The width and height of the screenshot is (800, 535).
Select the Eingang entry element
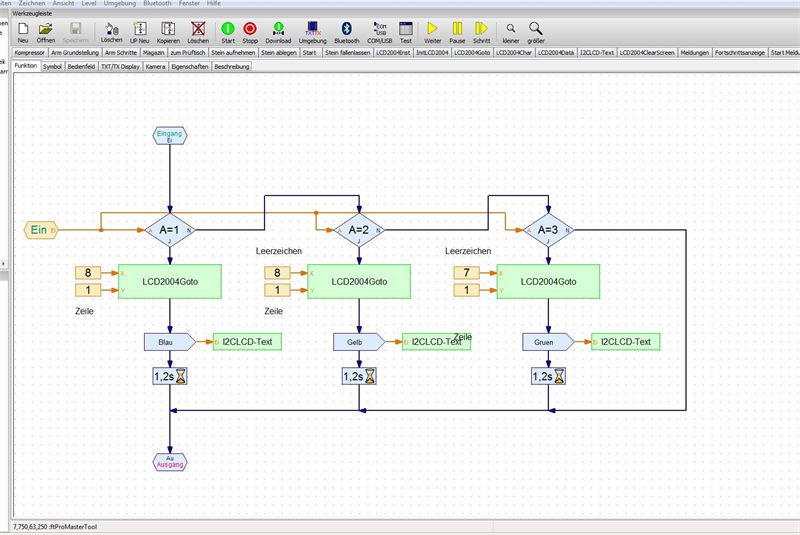tap(170, 136)
